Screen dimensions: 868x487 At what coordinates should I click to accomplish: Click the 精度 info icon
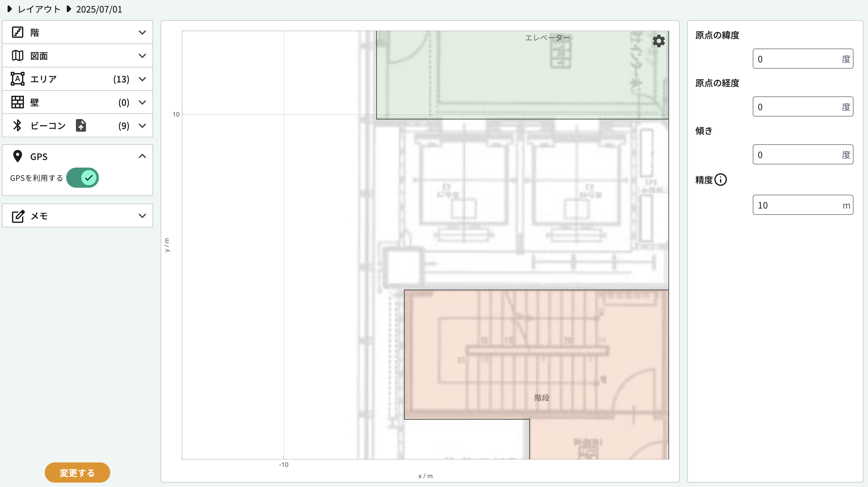(720, 180)
